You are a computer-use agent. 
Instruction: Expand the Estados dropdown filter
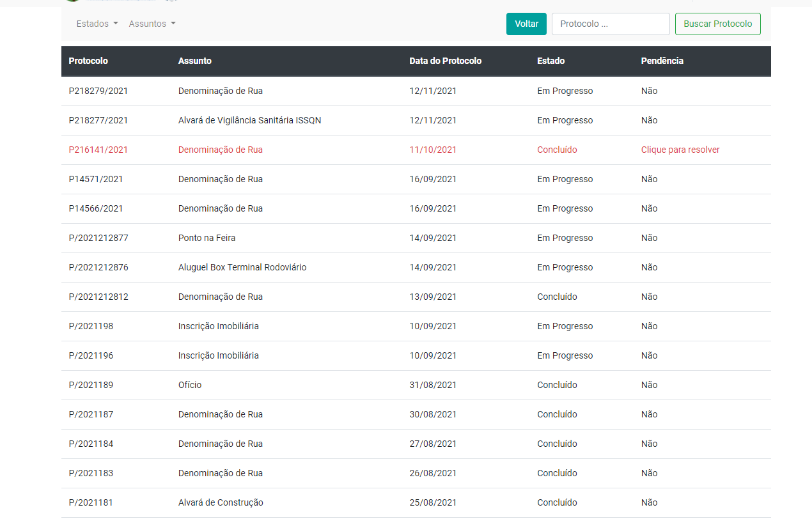(x=97, y=24)
